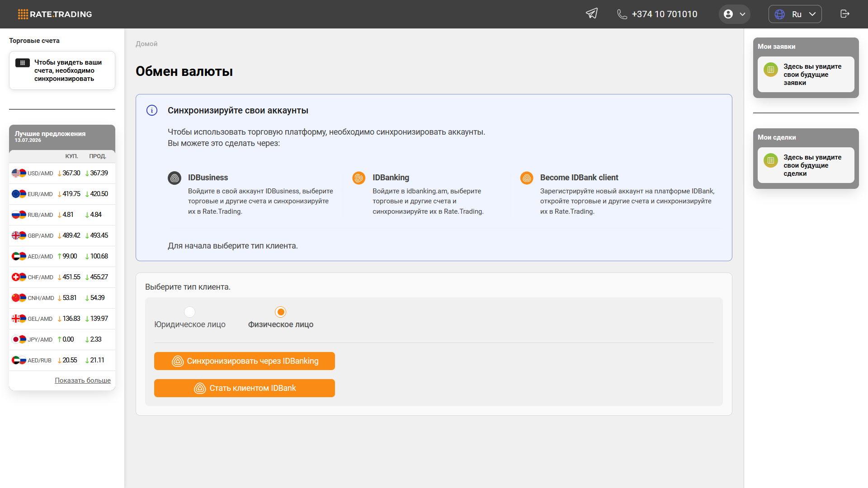Click the EUR/AMD buy rate 419.75
This screenshot has width=868, height=488.
tap(71, 194)
